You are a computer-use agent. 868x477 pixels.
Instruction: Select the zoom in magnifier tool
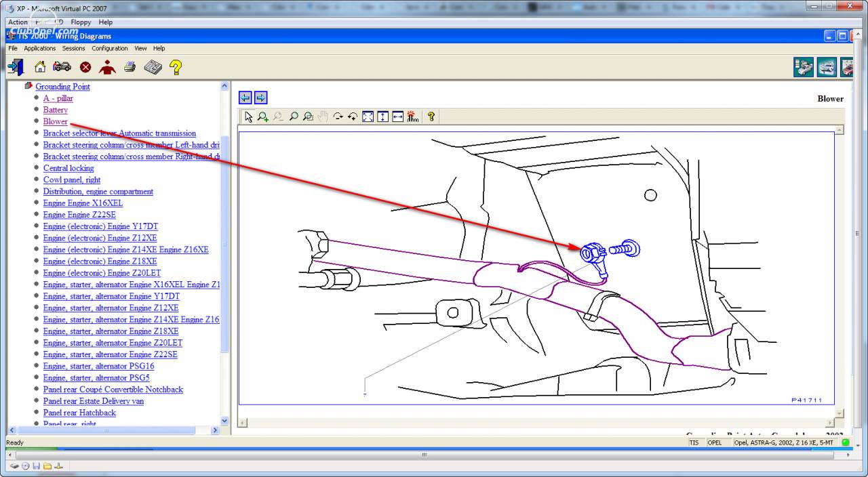pos(263,117)
